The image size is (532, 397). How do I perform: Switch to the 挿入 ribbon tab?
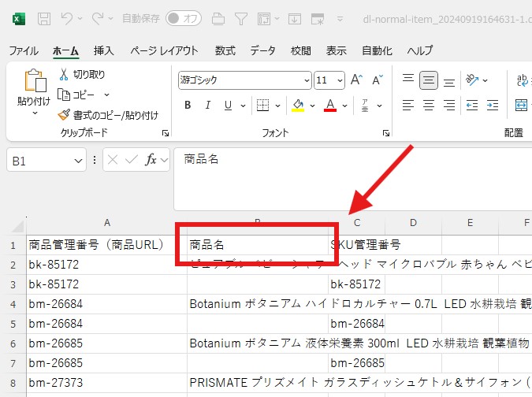[104, 51]
